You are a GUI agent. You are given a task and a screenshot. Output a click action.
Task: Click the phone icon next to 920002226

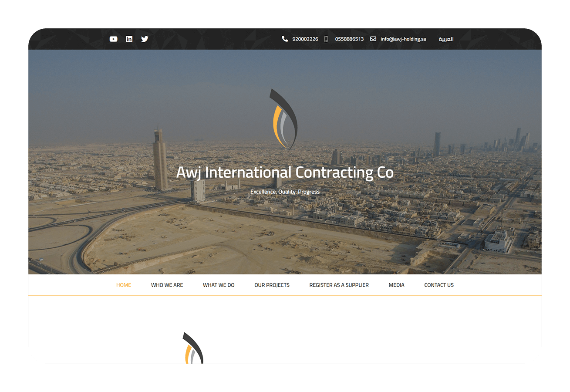pos(284,39)
